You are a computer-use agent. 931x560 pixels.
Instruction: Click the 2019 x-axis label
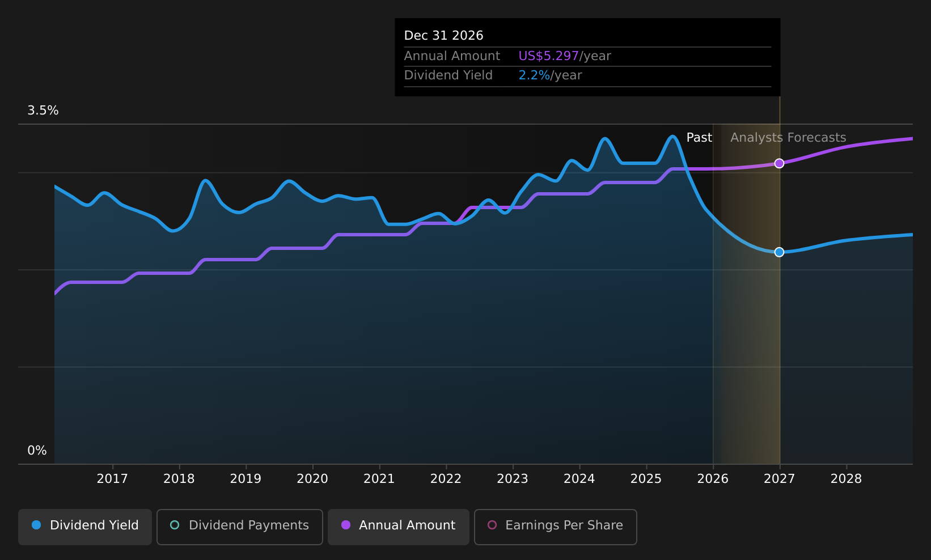[x=246, y=479]
